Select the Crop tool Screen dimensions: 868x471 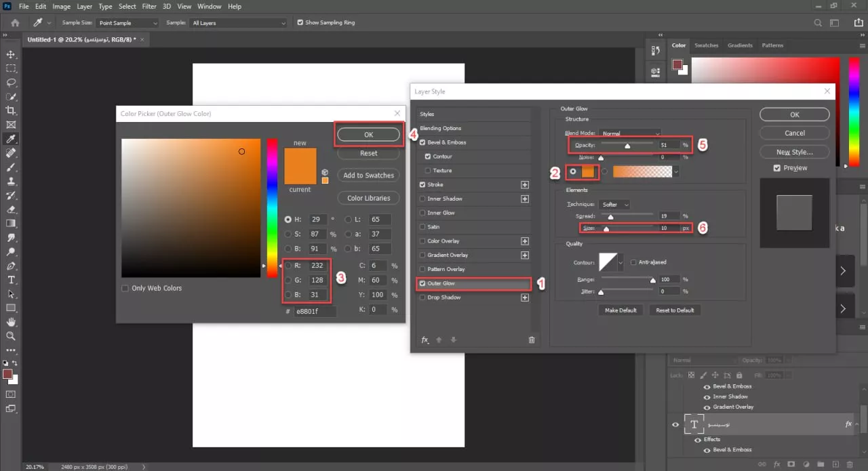tap(11, 110)
